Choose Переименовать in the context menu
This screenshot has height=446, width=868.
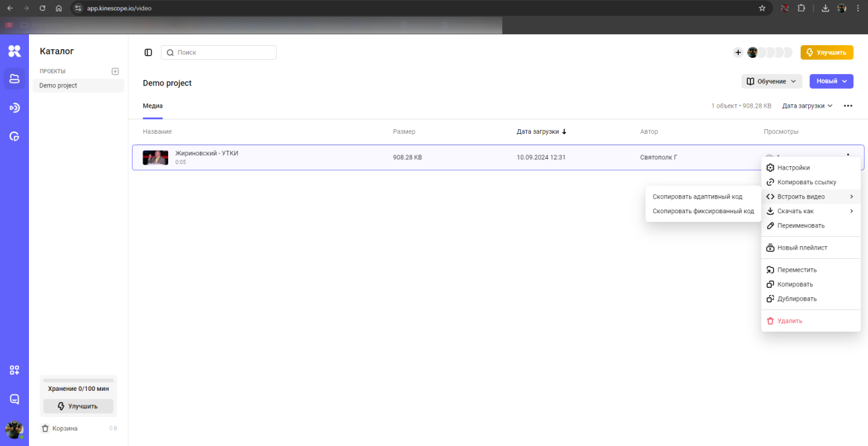click(x=811, y=225)
